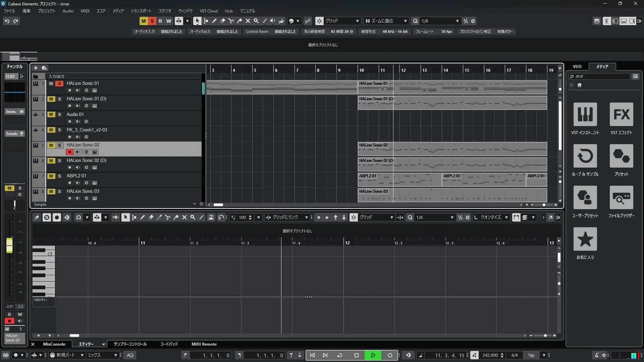Open the VST Instruments media tile

point(585,115)
